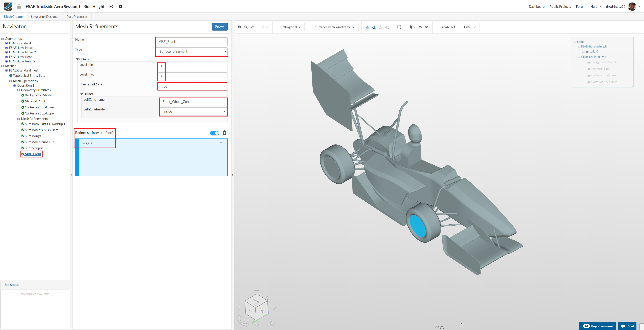Viewport: 644px width, 330px height.
Task: Click the Create set button
Action: (x=447, y=27)
